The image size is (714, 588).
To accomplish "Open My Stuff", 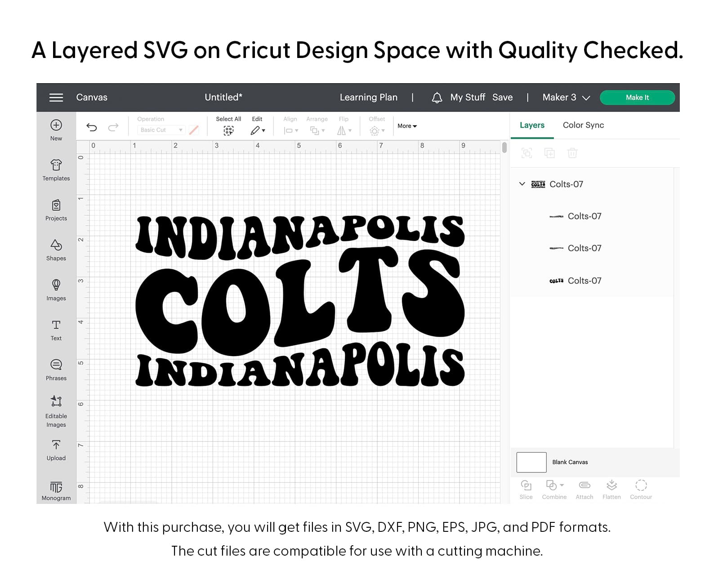I will (x=468, y=98).
